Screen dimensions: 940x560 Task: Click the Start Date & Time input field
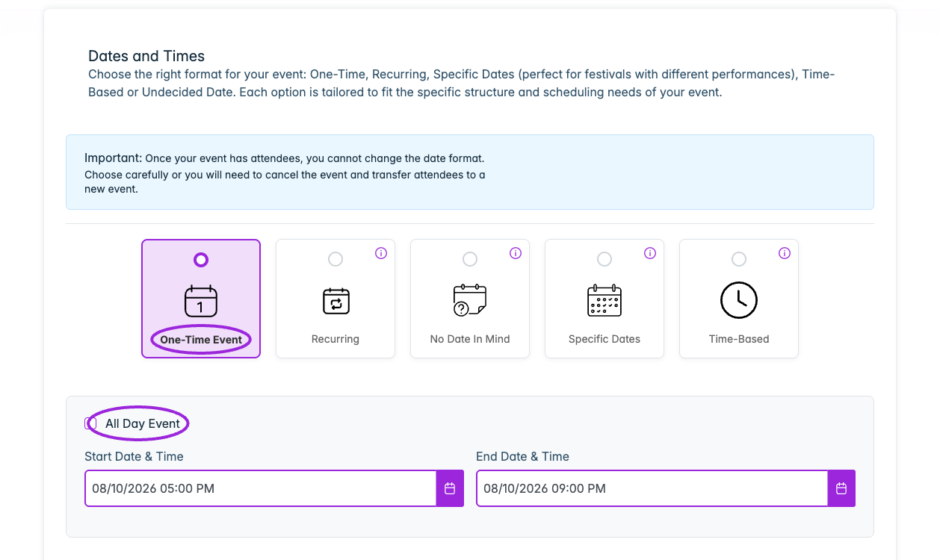261,488
